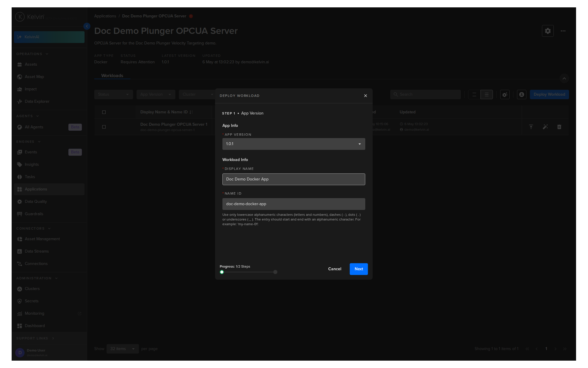This screenshot has height=368, width=588.
Task: Open the Doc Demo Plunger OPCUA Server 1 workload
Action: click(x=174, y=124)
